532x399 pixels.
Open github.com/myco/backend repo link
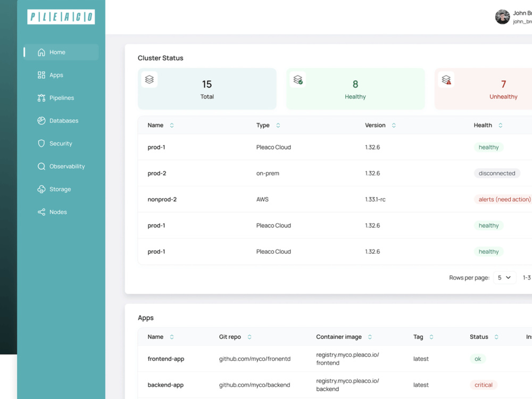[254, 385]
